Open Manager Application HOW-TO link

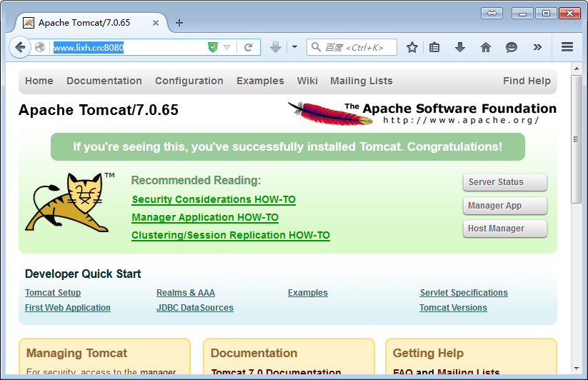tap(205, 217)
